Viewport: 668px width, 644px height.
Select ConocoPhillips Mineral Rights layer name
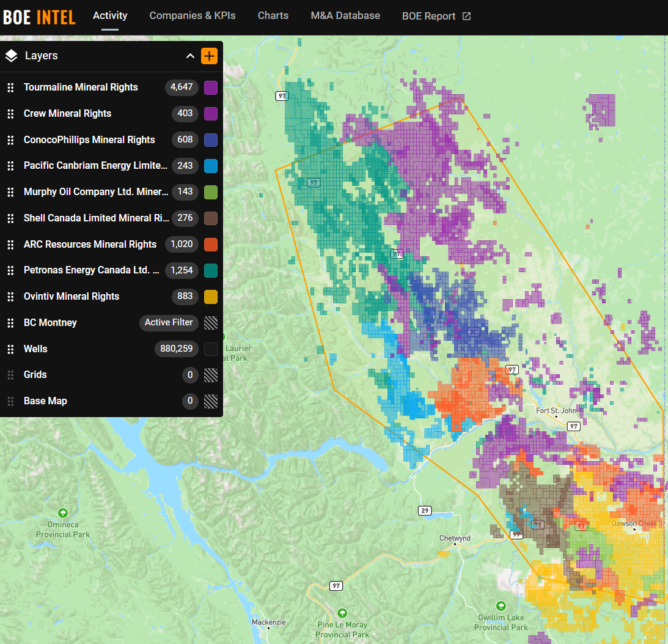(89, 140)
